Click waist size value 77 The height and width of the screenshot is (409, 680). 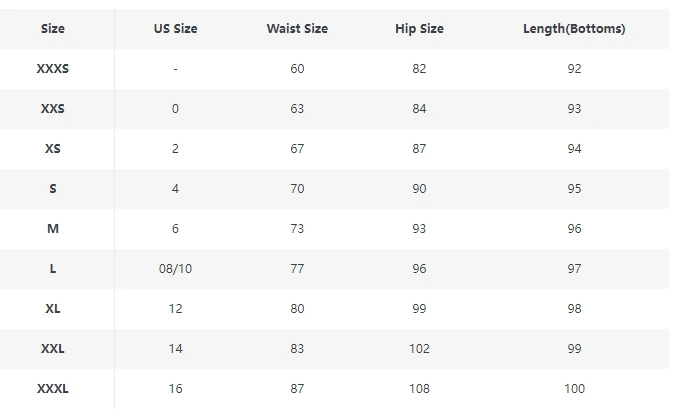[297, 269]
